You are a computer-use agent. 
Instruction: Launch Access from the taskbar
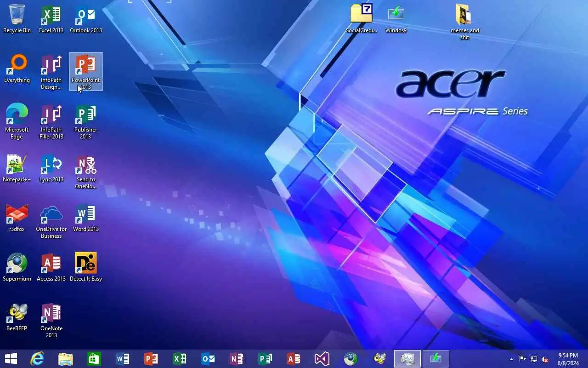(294, 359)
